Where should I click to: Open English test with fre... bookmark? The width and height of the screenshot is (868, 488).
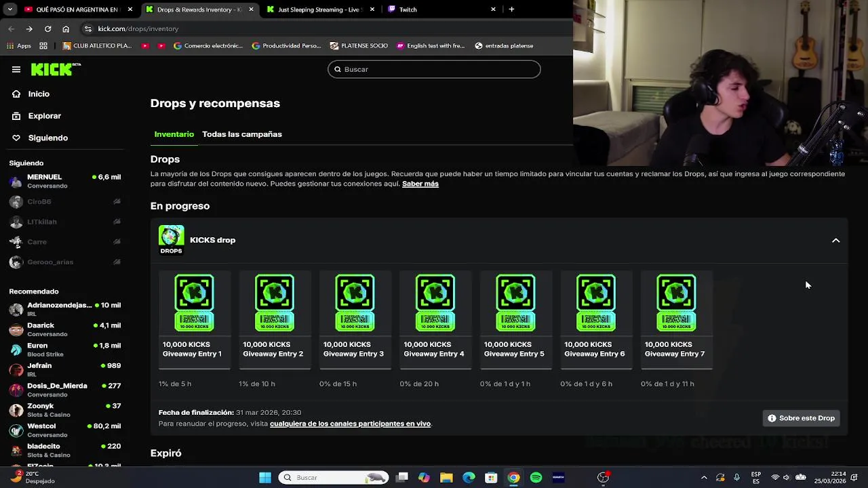coord(431,46)
